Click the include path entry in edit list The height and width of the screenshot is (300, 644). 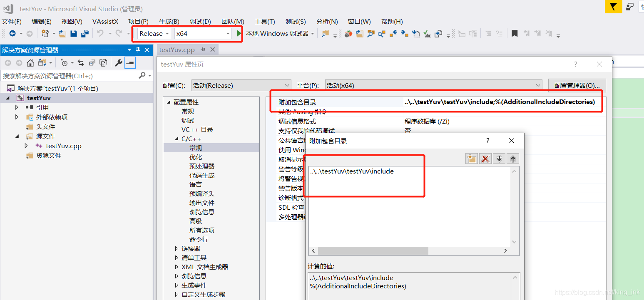tap(352, 171)
